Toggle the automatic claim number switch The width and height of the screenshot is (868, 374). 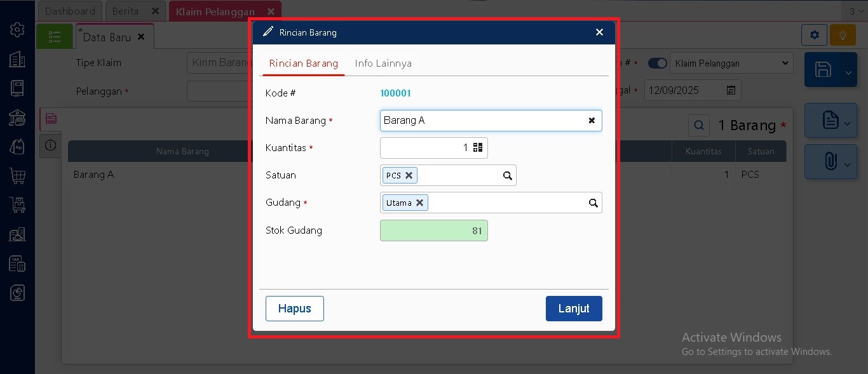point(658,63)
